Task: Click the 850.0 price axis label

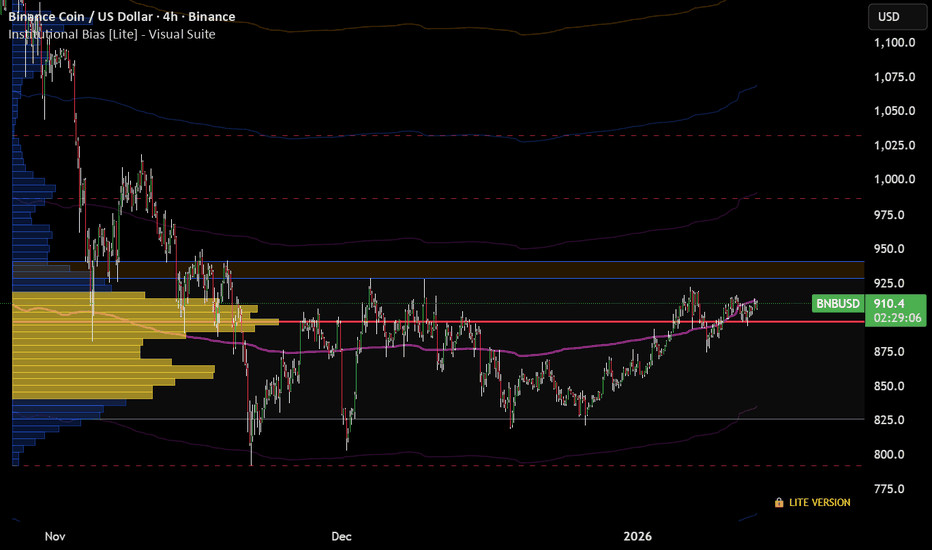Action: coord(889,387)
